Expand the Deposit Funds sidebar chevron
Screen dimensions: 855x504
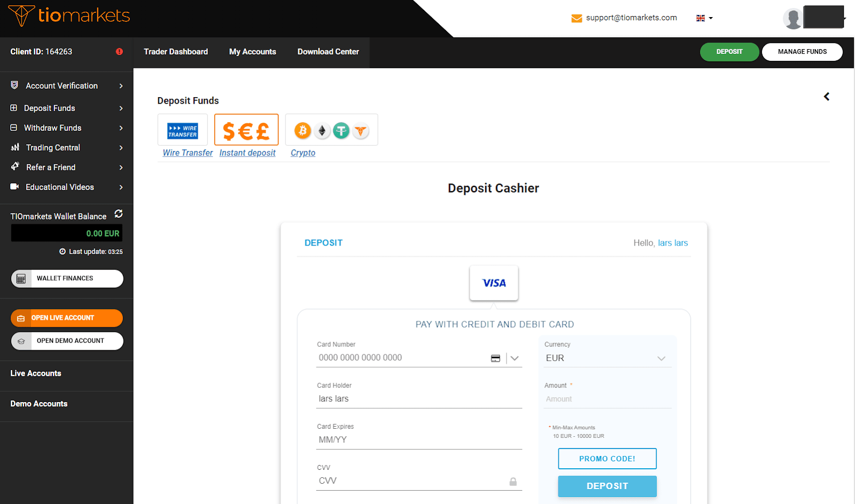[x=121, y=108]
